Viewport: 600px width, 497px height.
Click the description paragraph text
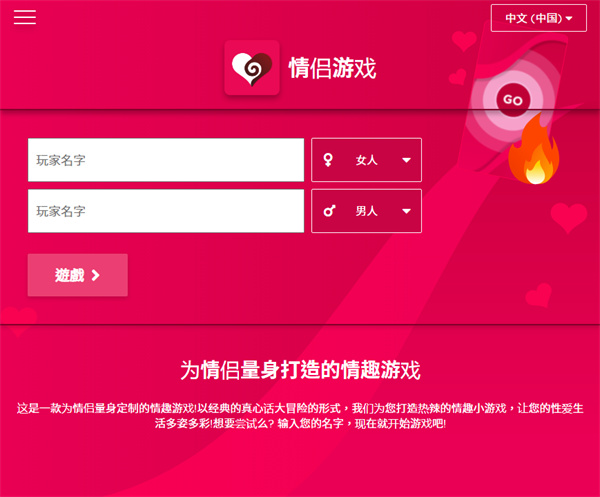tap(300, 416)
